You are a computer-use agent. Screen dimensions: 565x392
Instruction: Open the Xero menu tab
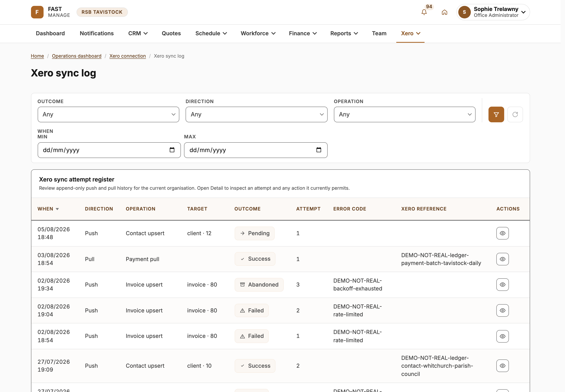click(x=410, y=33)
